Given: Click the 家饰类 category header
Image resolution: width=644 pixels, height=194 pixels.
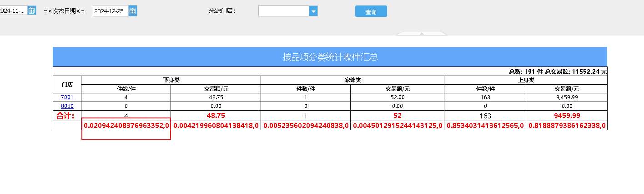Looking at the screenshot, I should 352,80.
